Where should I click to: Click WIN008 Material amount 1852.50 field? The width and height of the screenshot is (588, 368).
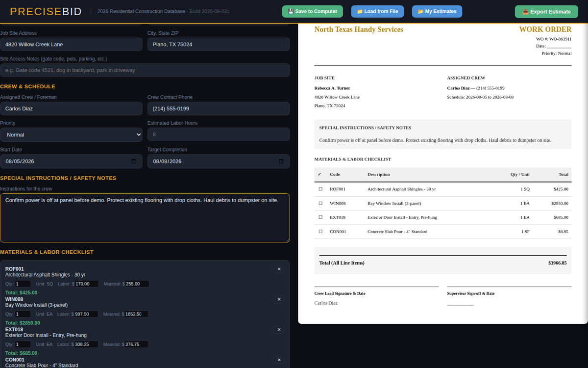(x=137, y=314)
